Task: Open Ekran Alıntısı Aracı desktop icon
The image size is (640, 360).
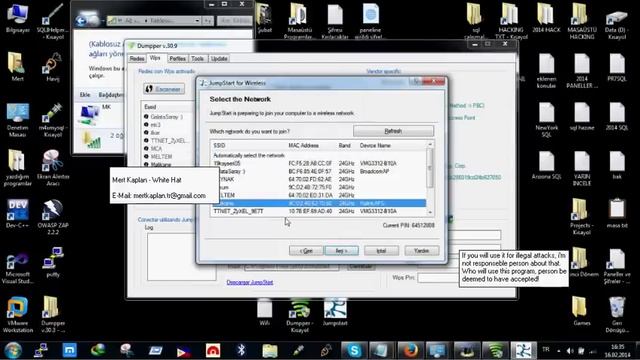Action: pyautogui.click(x=53, y=167)
